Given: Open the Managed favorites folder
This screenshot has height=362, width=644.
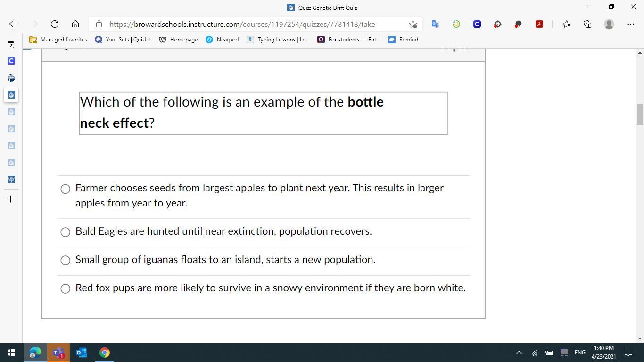Looking at the screenshot, I should click(x=58, y=40).
